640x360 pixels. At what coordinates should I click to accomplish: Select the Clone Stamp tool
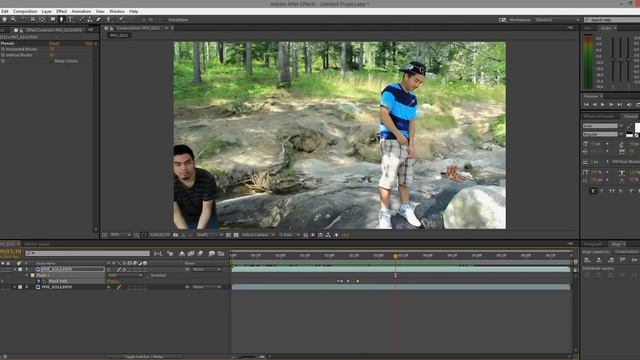pos(90,20)
